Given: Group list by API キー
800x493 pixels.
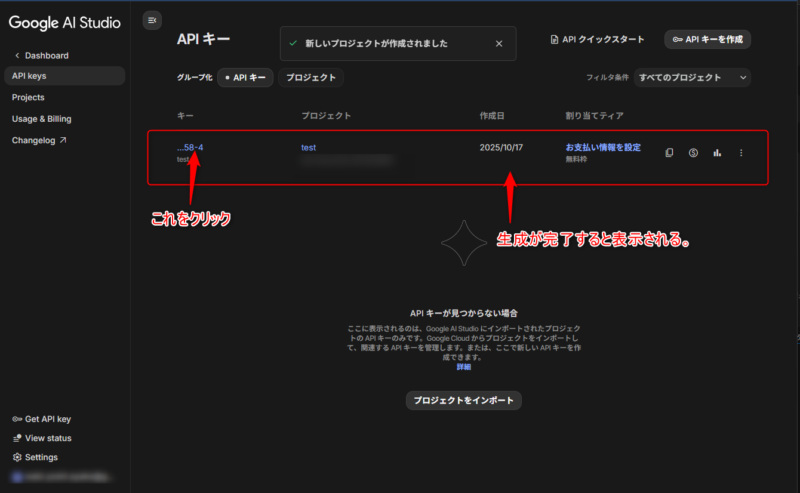Looking at the screenshot, I should point(246,77).
